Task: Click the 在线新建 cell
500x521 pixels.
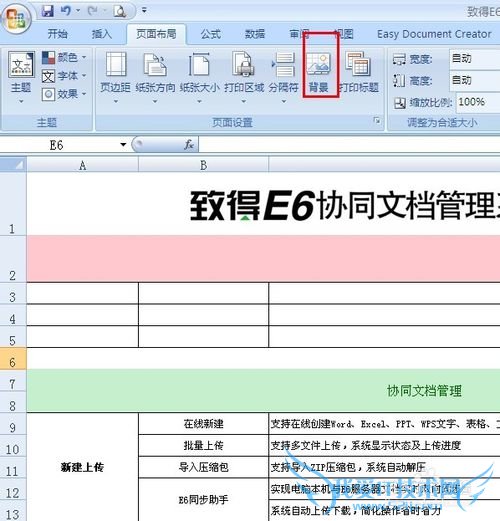Action: click(203, 424)
